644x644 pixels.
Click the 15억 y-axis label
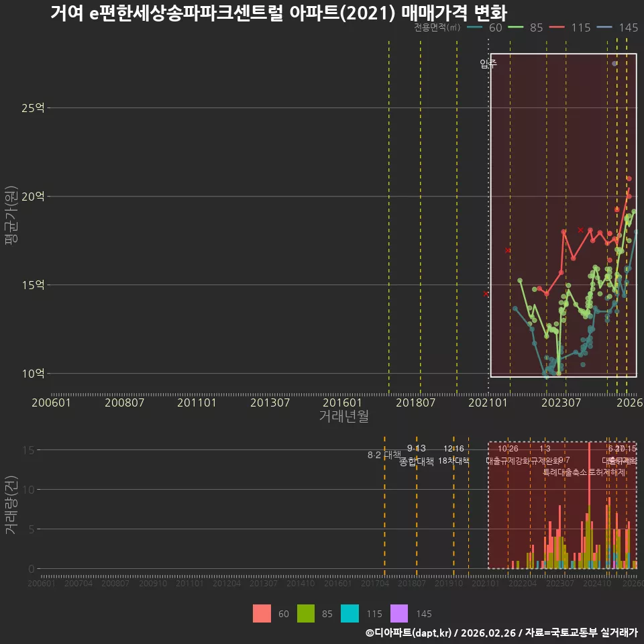click(33, 285)
